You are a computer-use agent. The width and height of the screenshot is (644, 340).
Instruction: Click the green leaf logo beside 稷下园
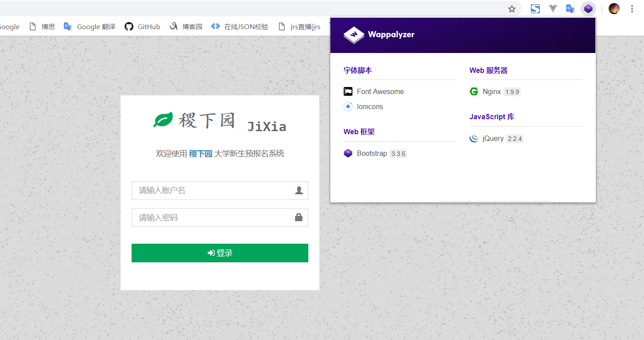pos(163,119)
